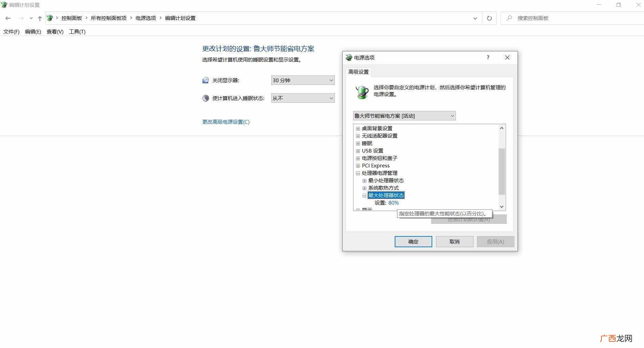Go up one folder level
Viewport: 644px width, 348px height.
click(40, 18)
